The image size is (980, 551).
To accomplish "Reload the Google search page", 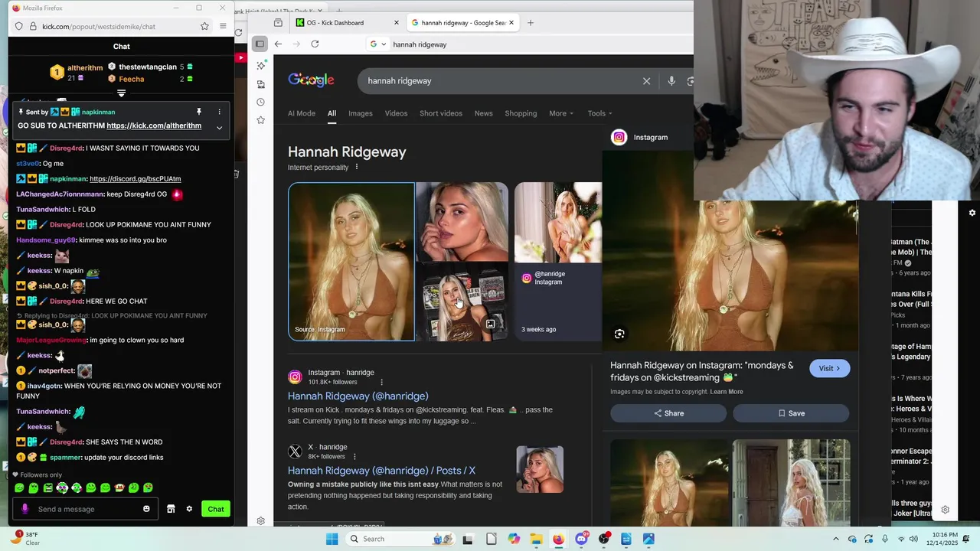I will 315,44.
